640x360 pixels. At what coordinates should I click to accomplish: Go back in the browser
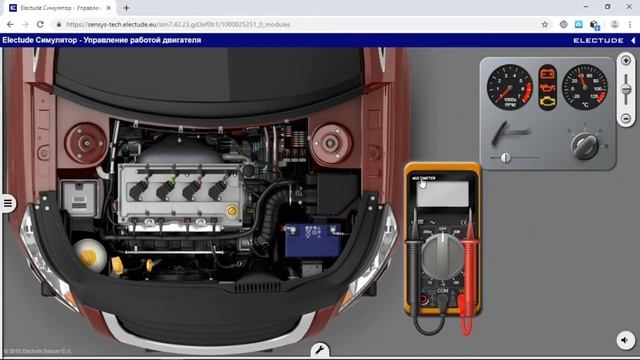click(x=10, y=24)
